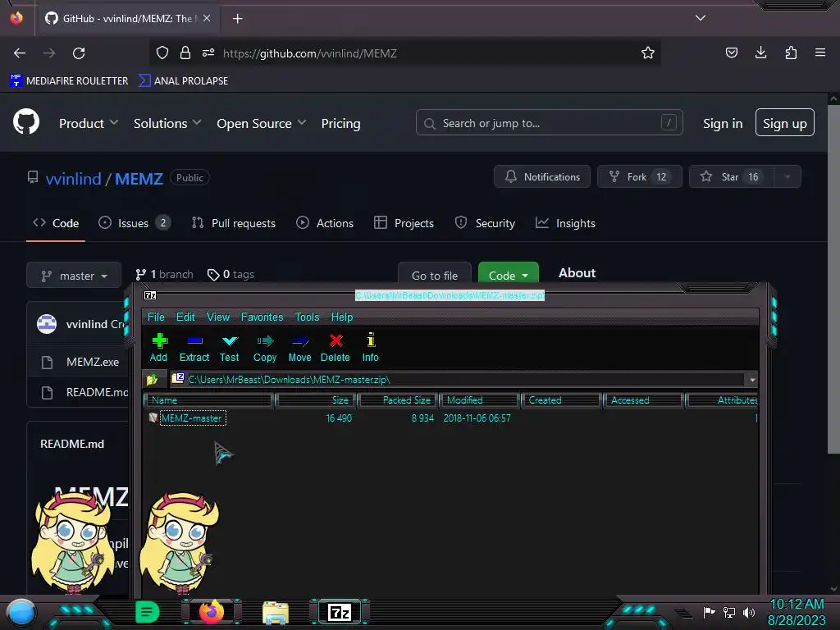Expand the 7-Zip address path dropdown
The width and height of the screenshot is (840, 630).
(752, 379)
